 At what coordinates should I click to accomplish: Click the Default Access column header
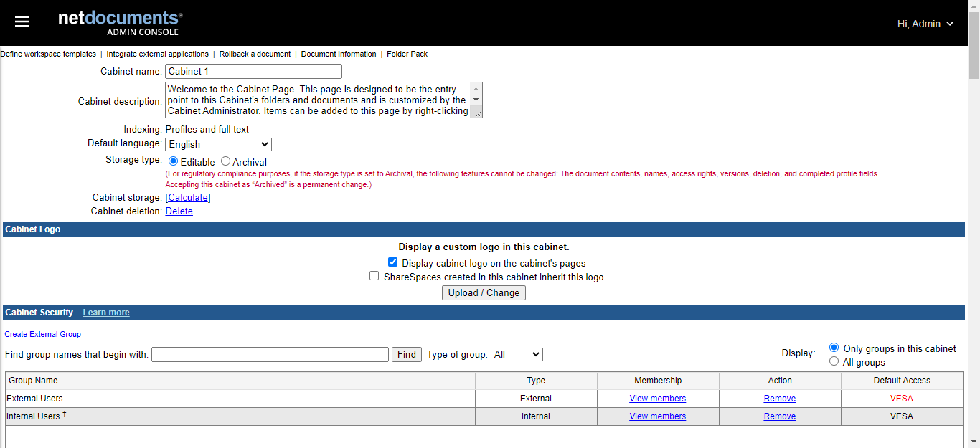(902, 381)
